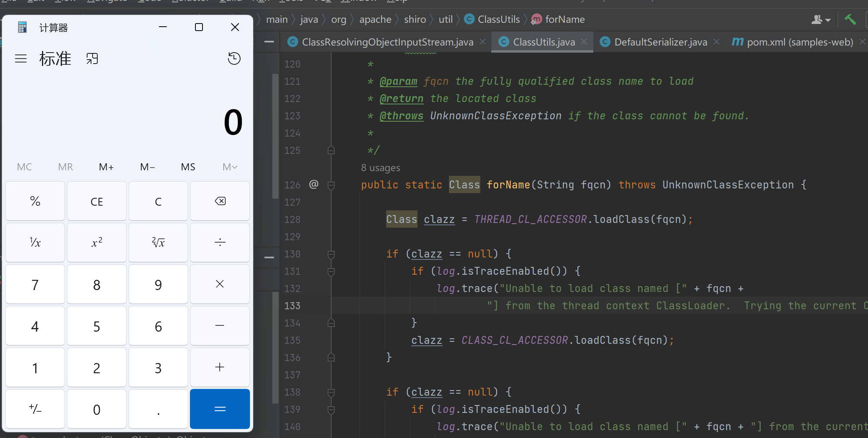Click digit 6 on calculator
Screen dimensions: 868x438
[x=159, y=326]
